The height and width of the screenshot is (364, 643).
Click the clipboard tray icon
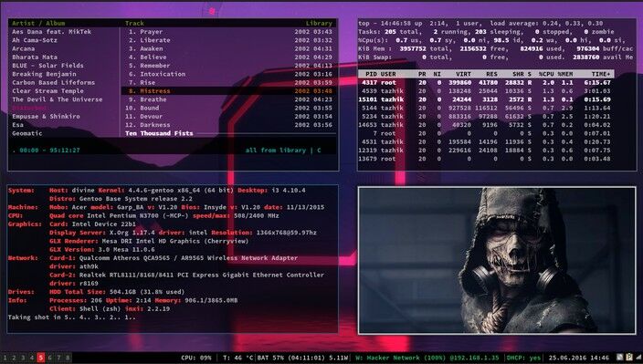pyautogui.click(x=629, y=358)
